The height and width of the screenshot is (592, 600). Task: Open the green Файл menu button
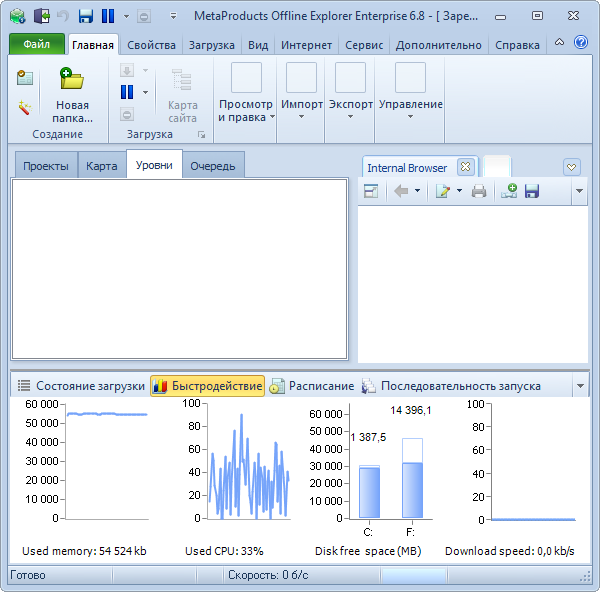[37, 45]
